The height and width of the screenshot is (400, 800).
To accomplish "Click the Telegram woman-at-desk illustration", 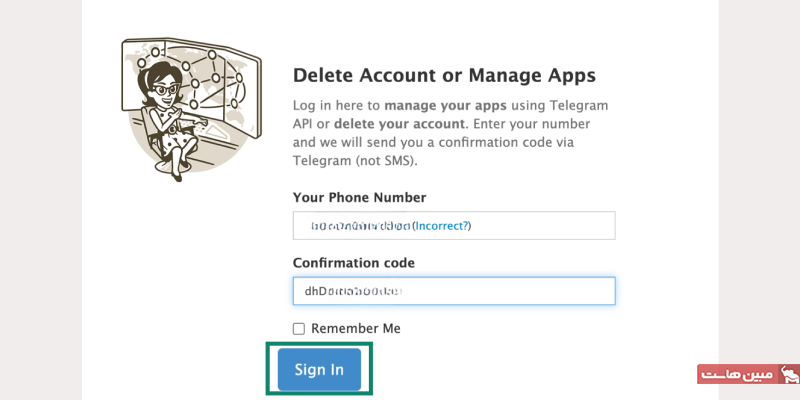I will tap(191, 109).
